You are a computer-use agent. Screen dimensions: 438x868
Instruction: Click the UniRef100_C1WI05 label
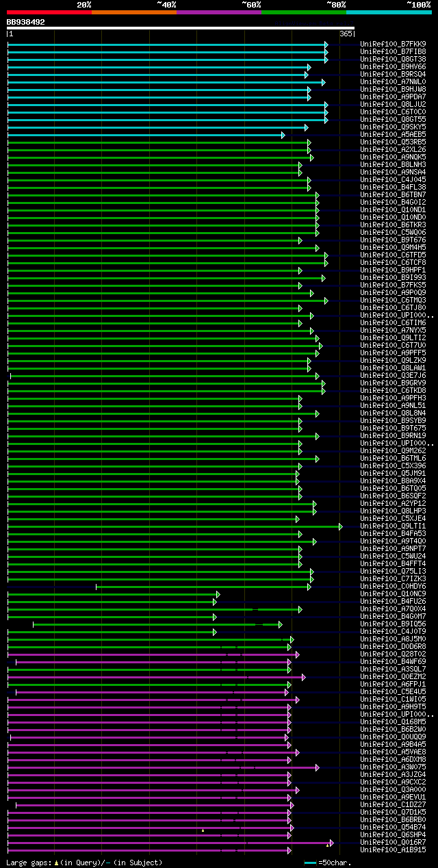click(393, 700)
